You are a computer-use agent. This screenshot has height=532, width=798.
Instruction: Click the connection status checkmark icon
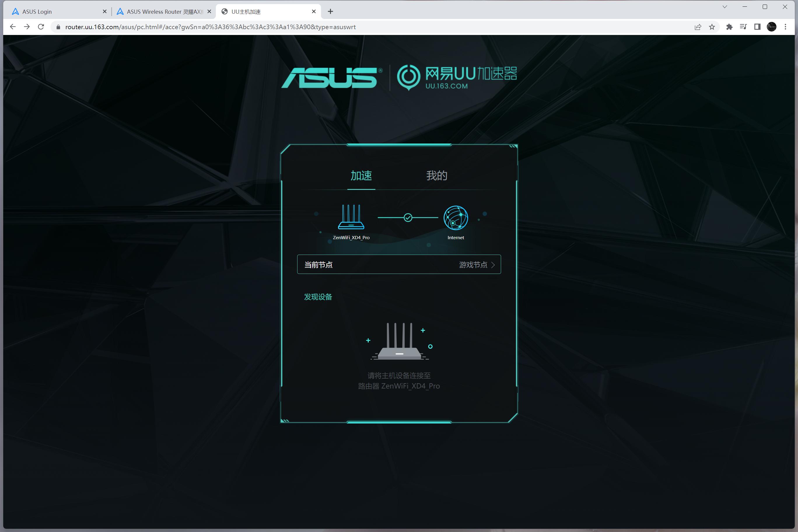point(408,218)
